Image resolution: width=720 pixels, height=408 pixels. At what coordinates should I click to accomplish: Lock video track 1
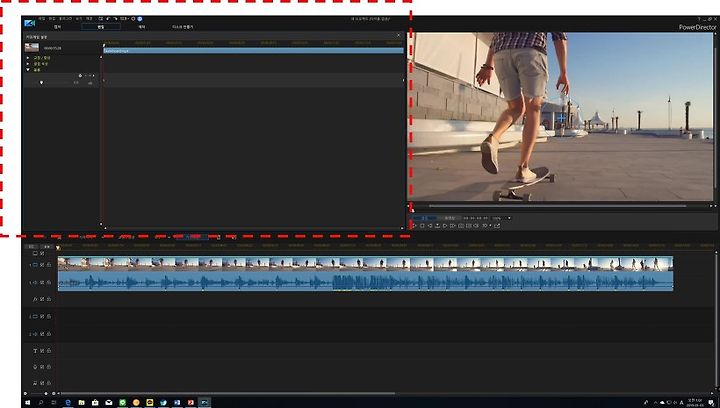(48, 265)
